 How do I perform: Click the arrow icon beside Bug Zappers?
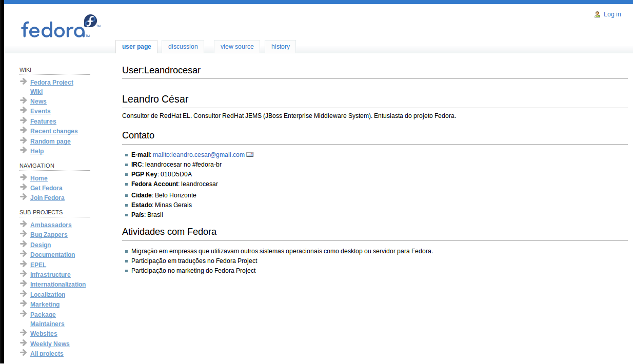coord(24,234)
